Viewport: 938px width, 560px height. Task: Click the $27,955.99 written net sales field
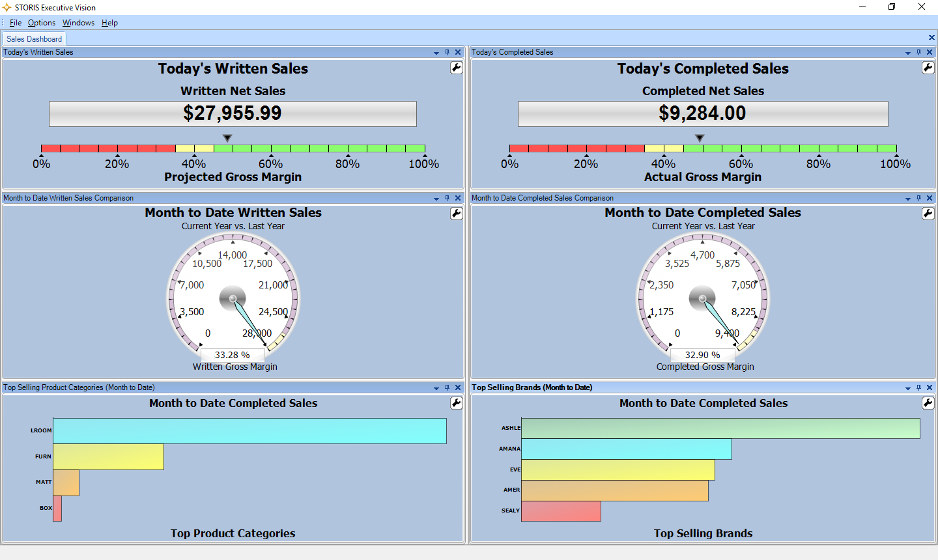click(233, 114)
